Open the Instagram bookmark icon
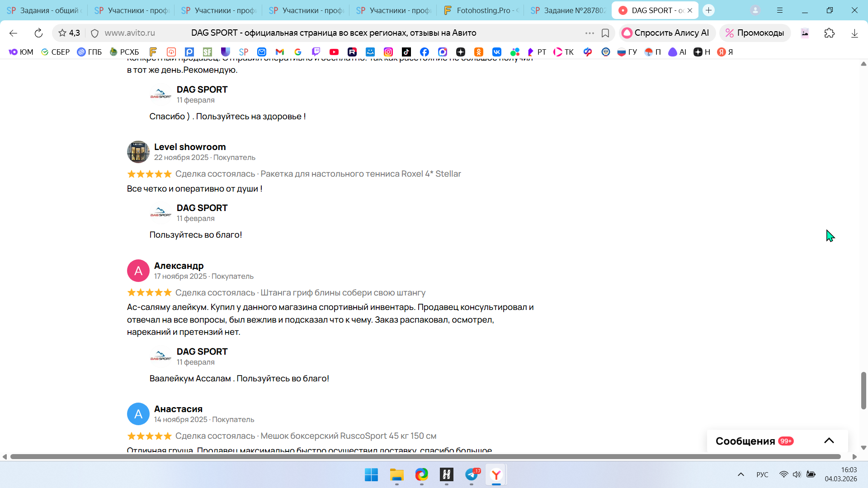 [x=388, y=52]
